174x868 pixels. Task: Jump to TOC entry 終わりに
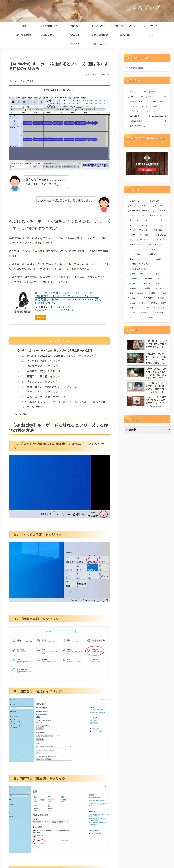(21, 414)
